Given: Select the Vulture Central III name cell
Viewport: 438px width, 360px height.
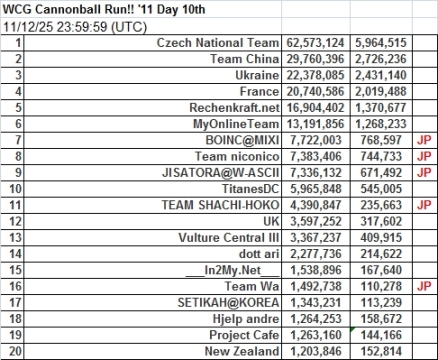Looking at the screenshot, I should (x=153, y=238).
